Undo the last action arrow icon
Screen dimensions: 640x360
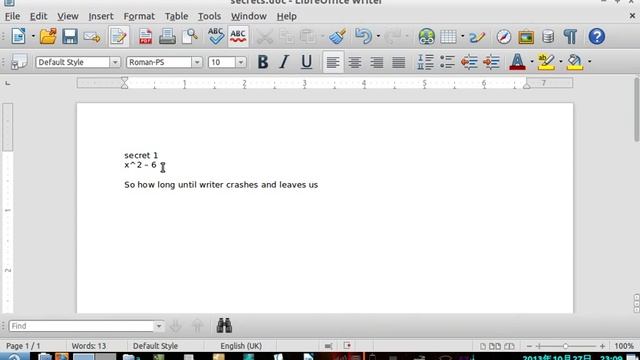click(363, 37)
